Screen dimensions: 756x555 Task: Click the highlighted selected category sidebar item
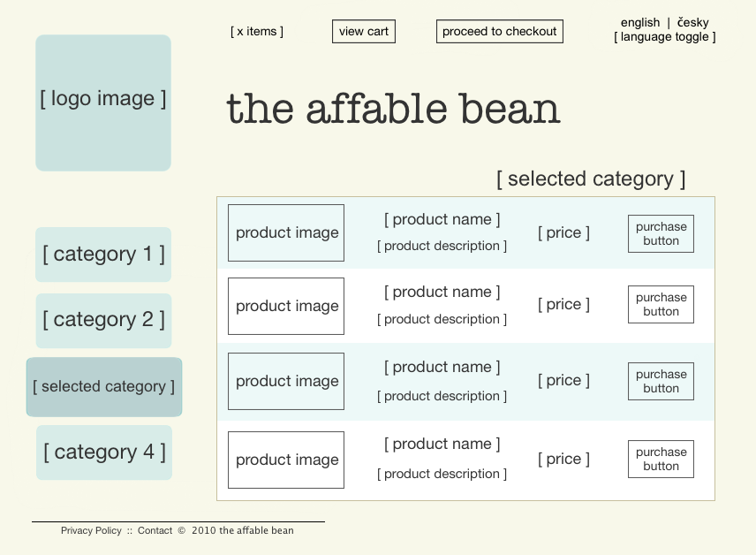point(104,387)
